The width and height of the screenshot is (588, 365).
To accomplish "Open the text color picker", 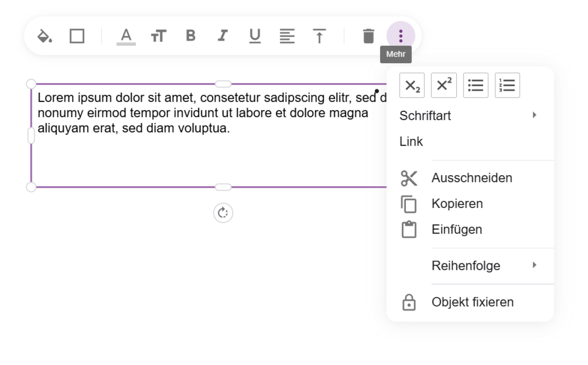I will [x=126, y=36].
